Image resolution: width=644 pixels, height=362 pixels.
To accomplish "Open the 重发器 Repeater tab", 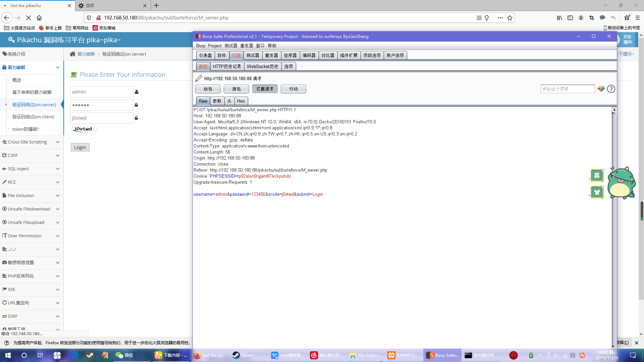I will [x=271, y=55].
